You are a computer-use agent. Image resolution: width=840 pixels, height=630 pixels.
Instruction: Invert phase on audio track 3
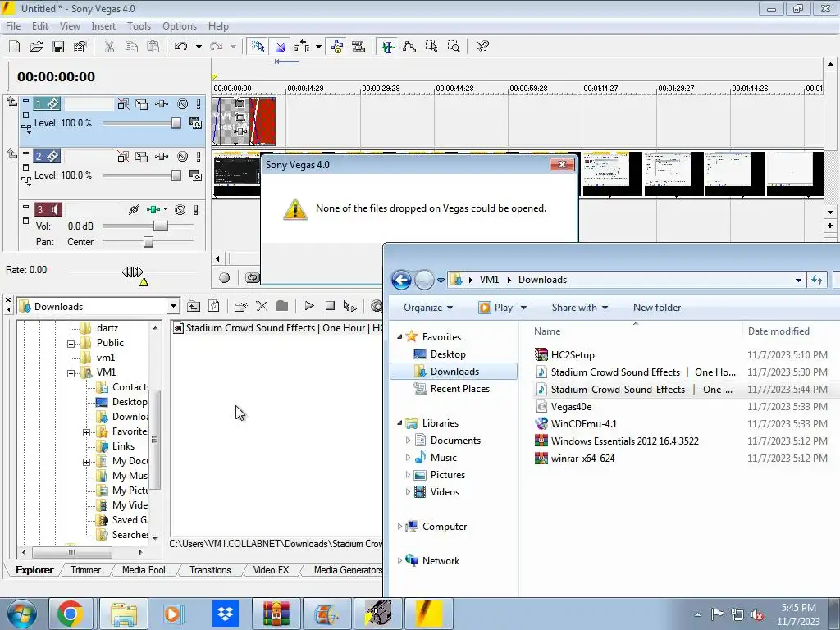pos(134,209)
